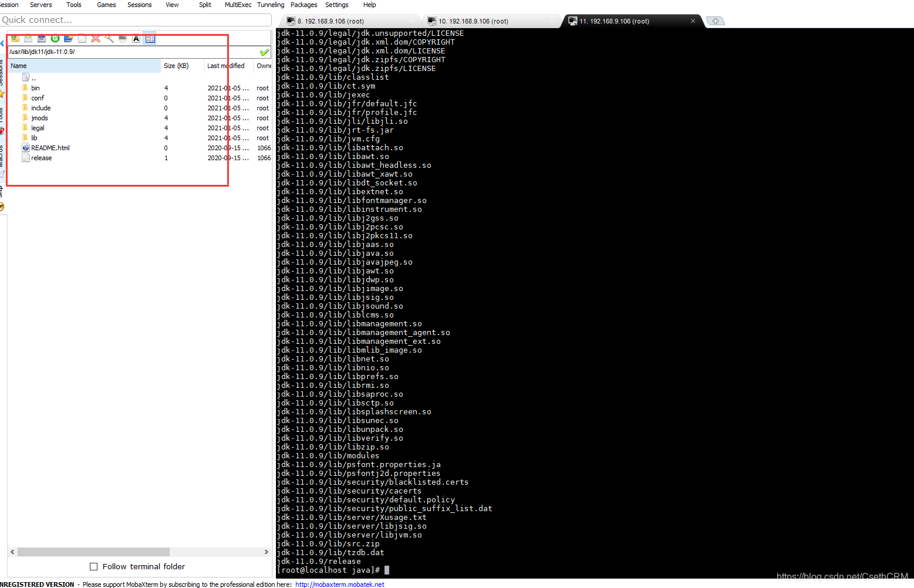914x588 pixels.
Task: Open remote monitoring with the monitor icon
Action: coord(123,39)
